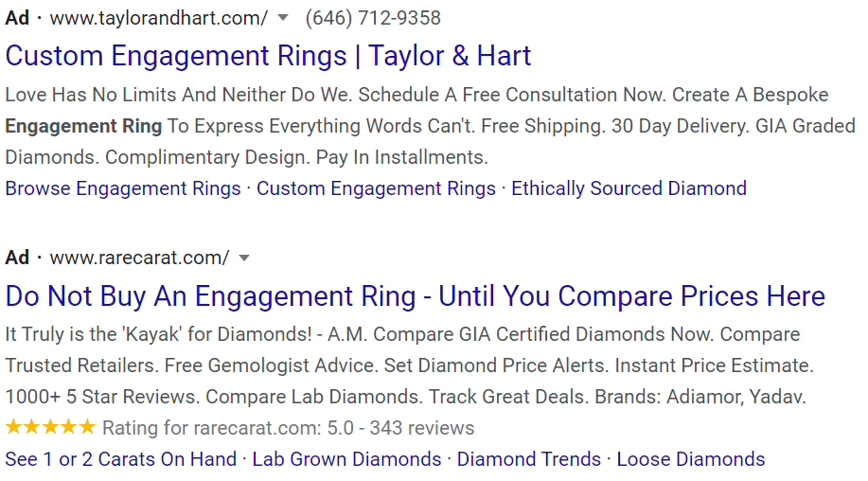Select Loose Diamonds sitelink

click(x=690, y=459)
